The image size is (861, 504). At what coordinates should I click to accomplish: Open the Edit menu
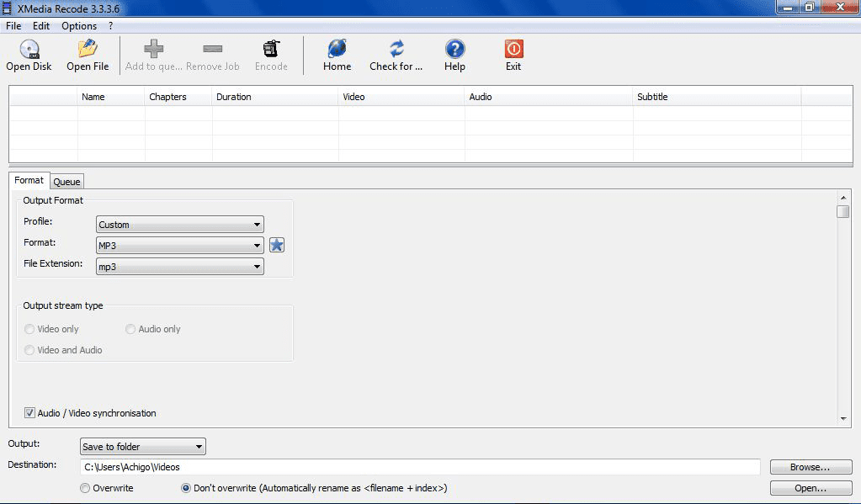[41, 26]
